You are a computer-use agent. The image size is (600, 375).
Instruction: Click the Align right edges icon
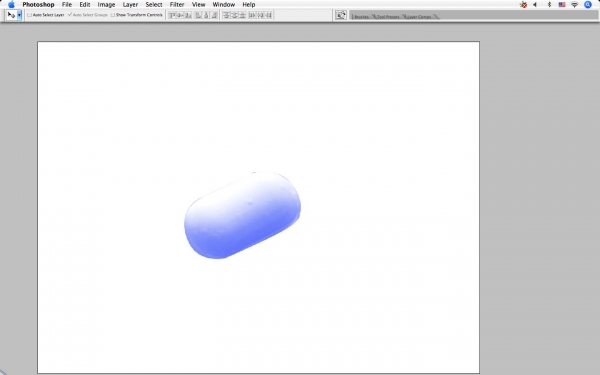coord(214,15)
